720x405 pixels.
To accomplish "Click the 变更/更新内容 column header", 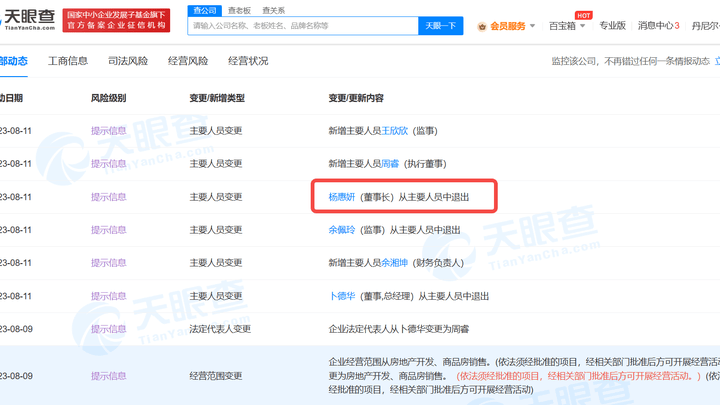I will tap(356, 98).
